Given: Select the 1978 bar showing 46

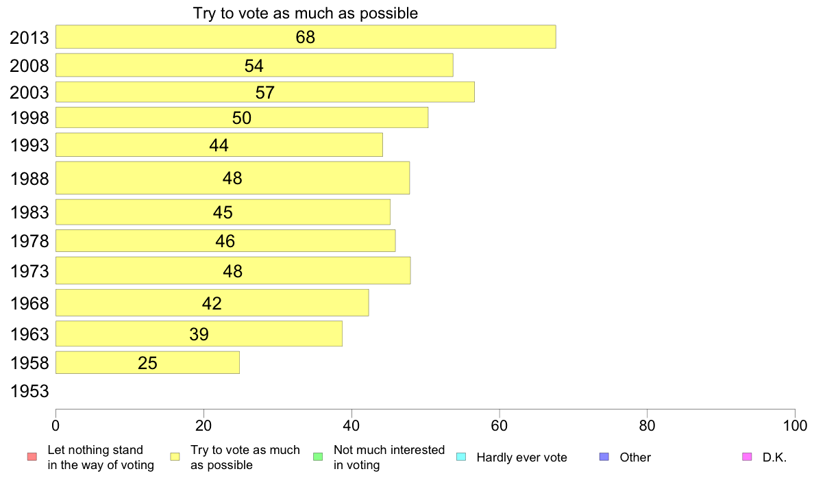Looking at the screenshot, I should click(225, 241).
